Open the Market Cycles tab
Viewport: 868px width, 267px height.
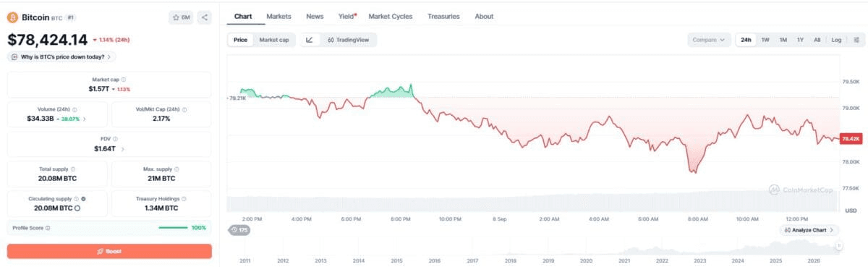(391, 16)
